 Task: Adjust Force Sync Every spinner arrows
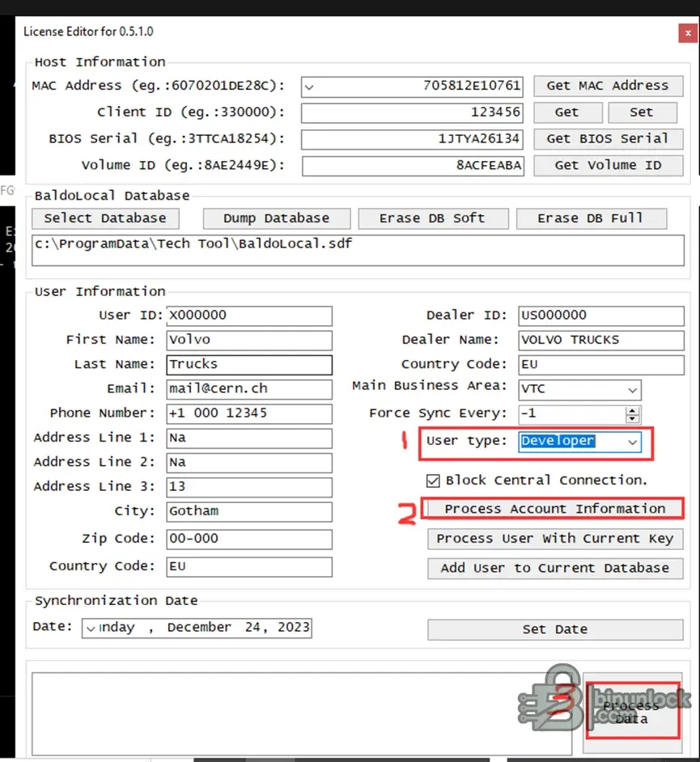[x=632, y=413]
